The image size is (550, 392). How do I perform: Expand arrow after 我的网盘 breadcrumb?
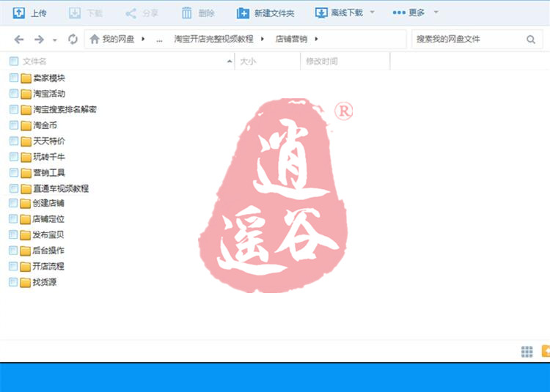click(143, 39)
